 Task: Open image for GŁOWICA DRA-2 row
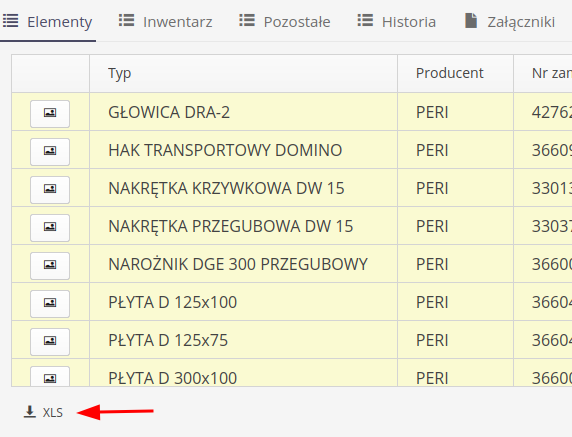click(x=50, y=113)
